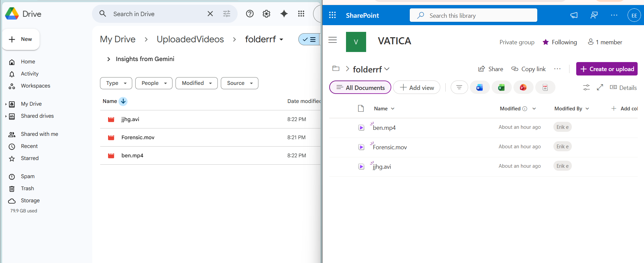Toggle the SharePoint navigation hamburger menu
The width and height of the screenshot is (644, 263).
tap(333, 40)
